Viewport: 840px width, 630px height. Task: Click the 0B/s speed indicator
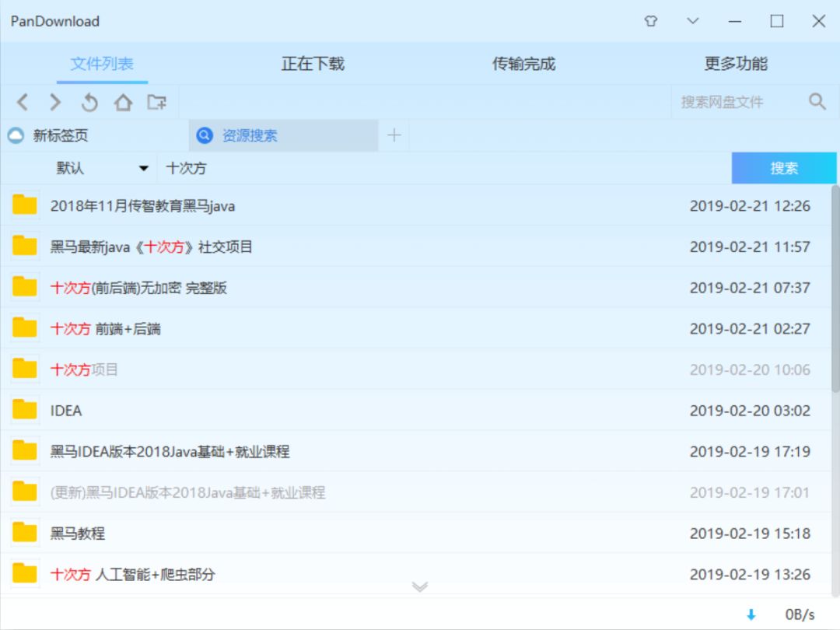800,614
